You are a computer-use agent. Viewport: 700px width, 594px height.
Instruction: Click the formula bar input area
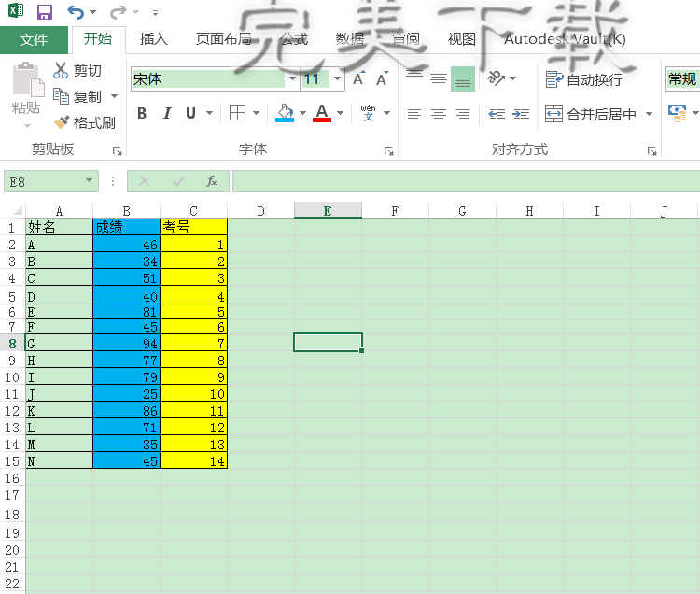point(466,181)
